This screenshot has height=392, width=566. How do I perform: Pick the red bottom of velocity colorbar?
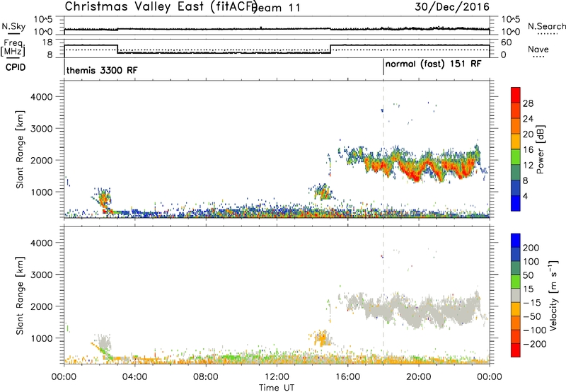(516, 350)
